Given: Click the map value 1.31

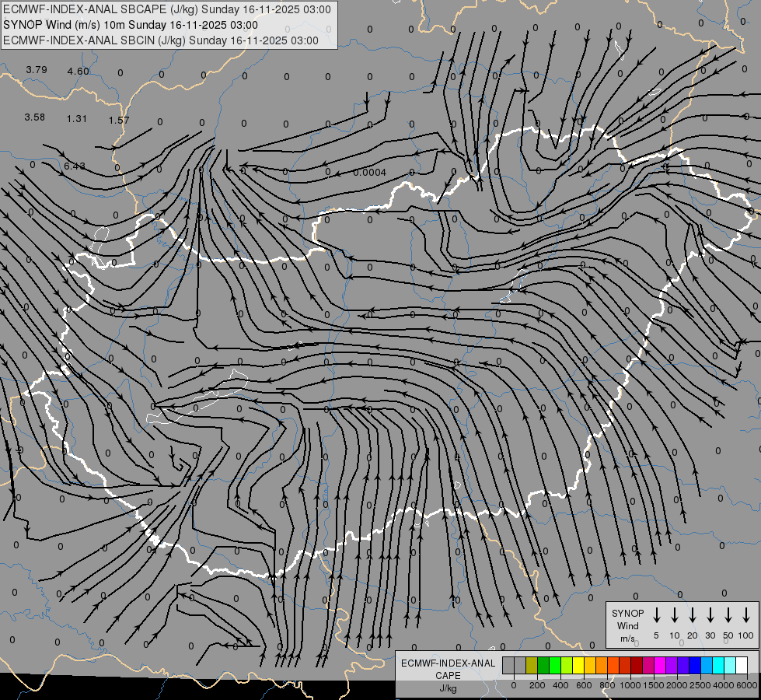Looking at the screenshot, I should 77,118.
